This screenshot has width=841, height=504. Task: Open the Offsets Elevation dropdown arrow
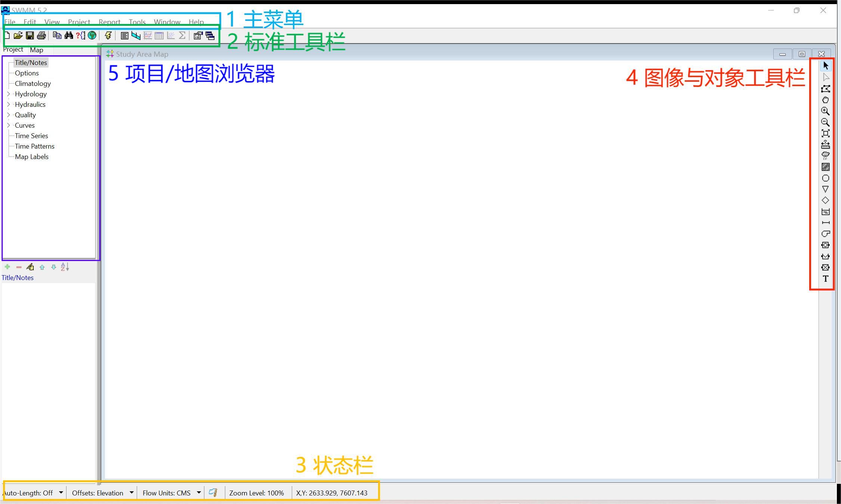click(x=132, y=493)
